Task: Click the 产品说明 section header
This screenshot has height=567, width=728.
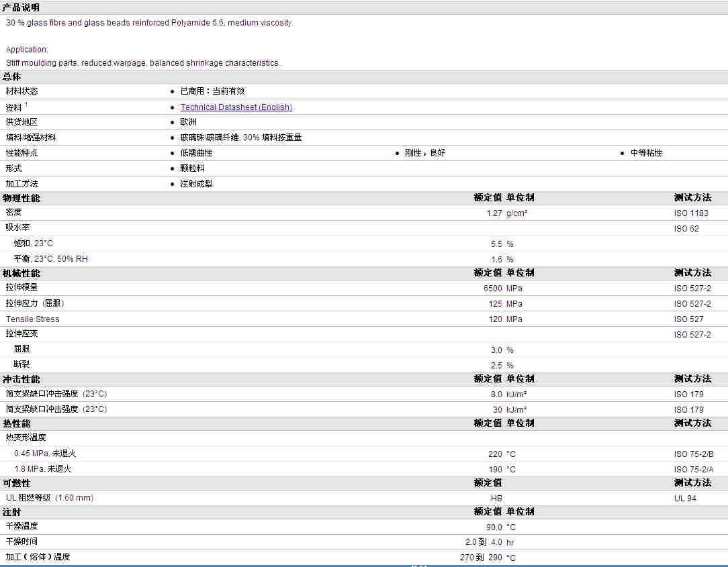Action: 21,7
